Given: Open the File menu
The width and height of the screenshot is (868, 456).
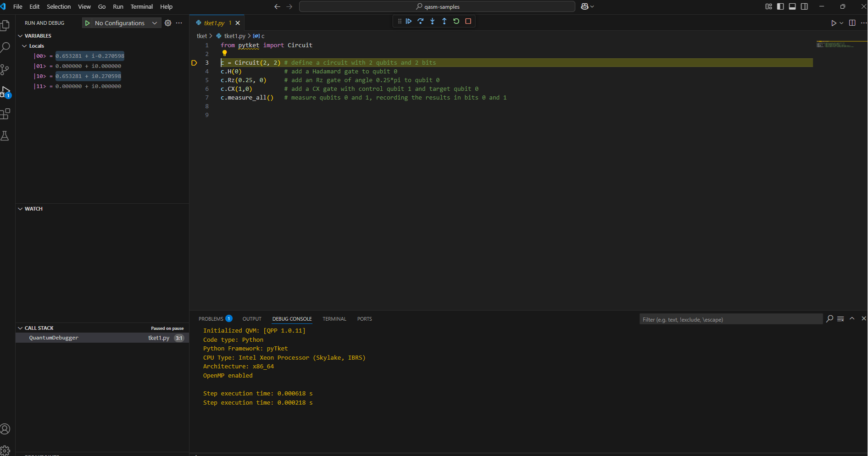Looking at the screenshot, I should [x=18, y=6].
